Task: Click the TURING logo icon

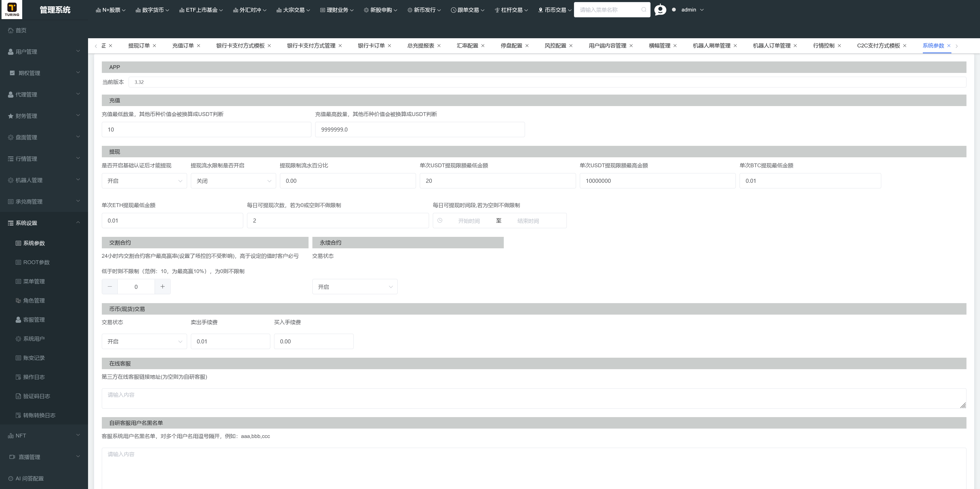Action: [12, 9]
